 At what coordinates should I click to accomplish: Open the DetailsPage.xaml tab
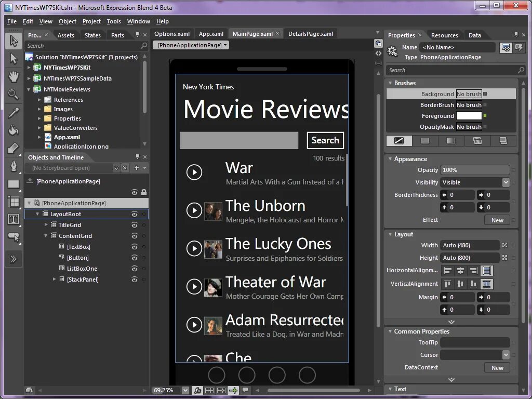coord(311,34)
